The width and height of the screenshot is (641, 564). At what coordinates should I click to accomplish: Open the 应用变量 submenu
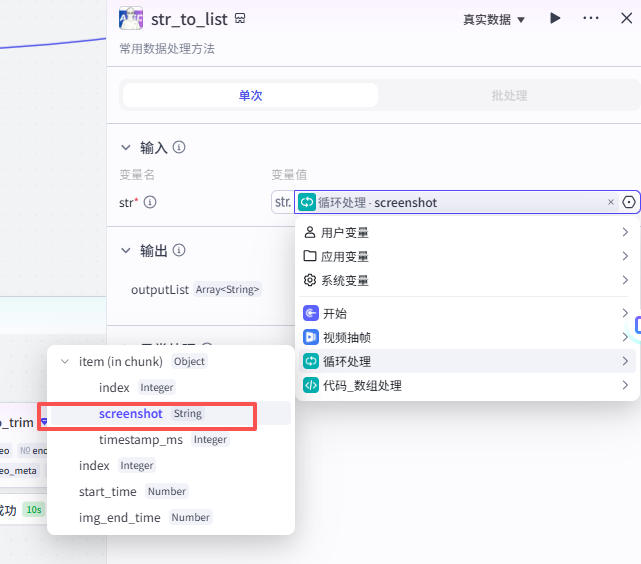pyautogui.click(x=467, y=257)
